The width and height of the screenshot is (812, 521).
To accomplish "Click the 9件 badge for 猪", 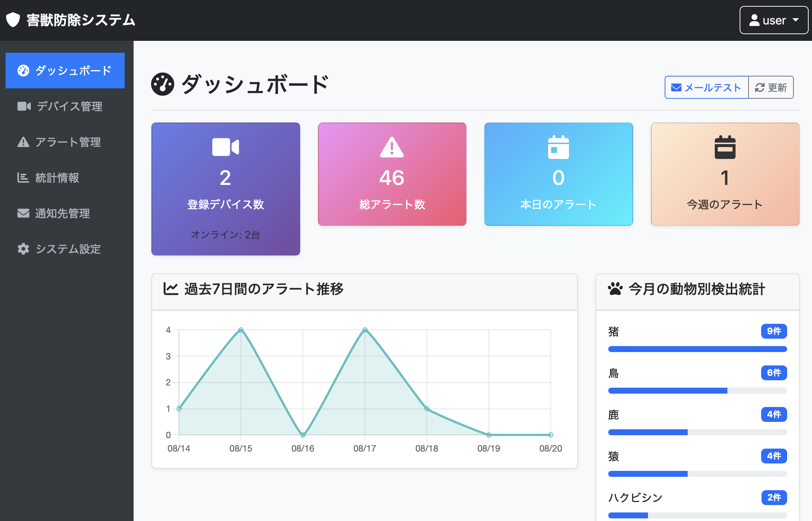I will click(x=774, y=331).
